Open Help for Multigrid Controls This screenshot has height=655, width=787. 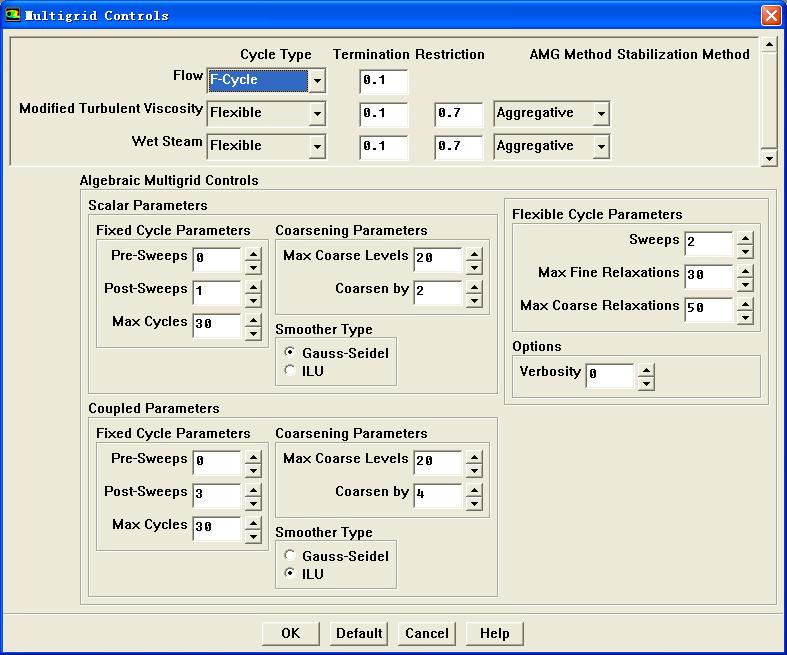(x=494, y=633)
